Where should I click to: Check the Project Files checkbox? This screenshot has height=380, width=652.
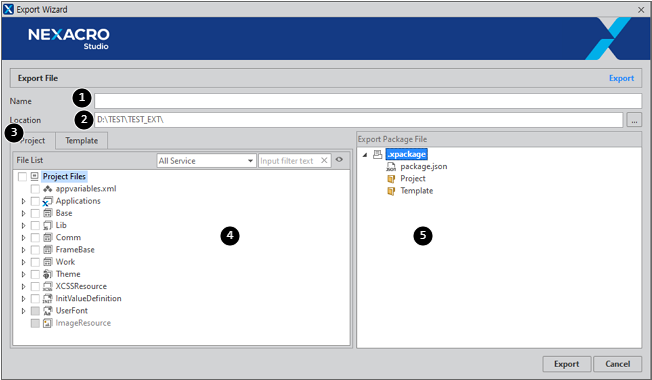tap(22, 177)
